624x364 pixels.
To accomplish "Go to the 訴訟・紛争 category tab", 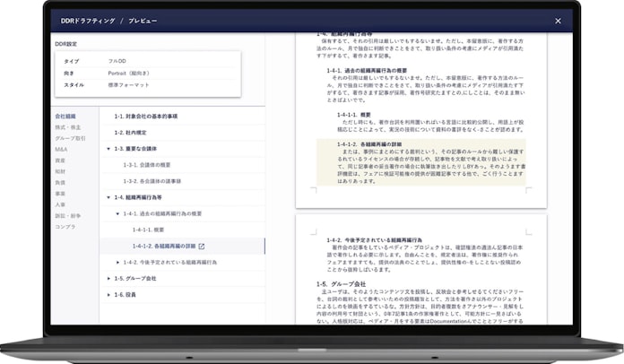I will coord(66,214).
